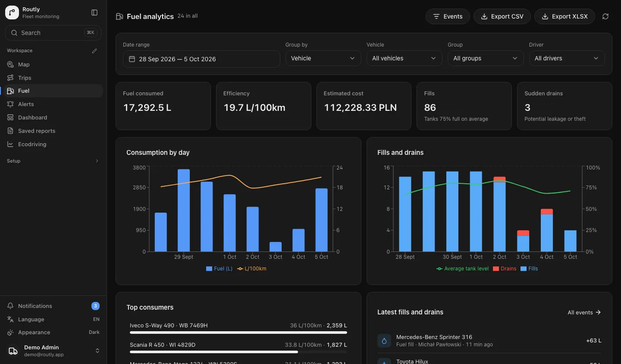The height and width of the screenshot is (364, 621).
Task: Go to Map page
Action: click(53, 64)
